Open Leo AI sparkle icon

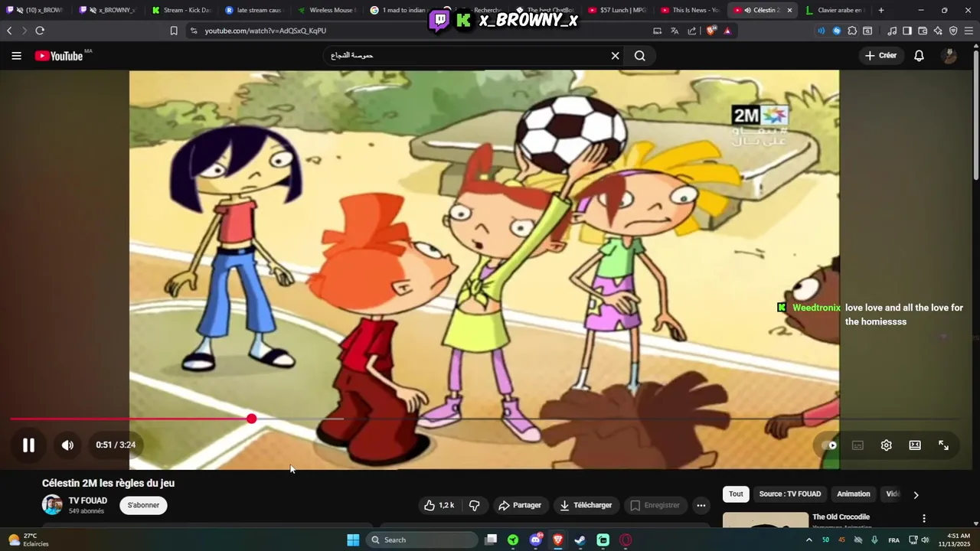[x=938, y=31]
